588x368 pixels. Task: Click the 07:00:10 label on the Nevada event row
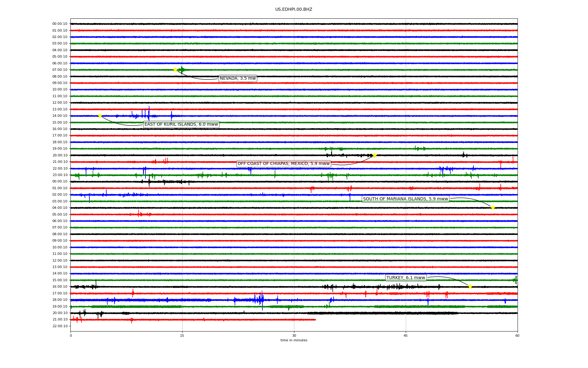[60, 70]
